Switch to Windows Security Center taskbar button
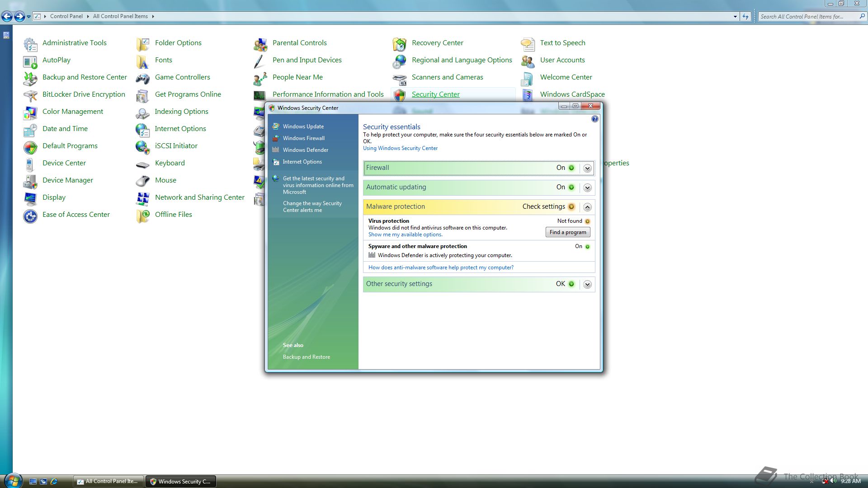The image size is (868, 488). [181, 482]
